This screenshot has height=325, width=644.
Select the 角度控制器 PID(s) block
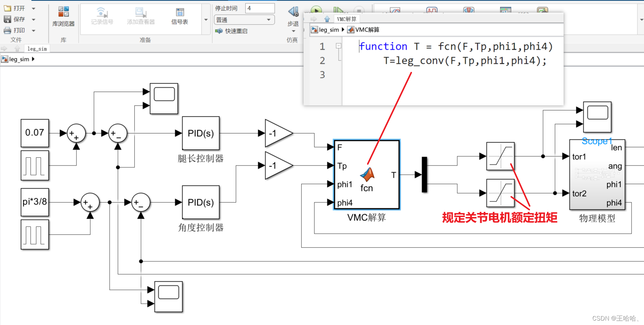point(201,202)
